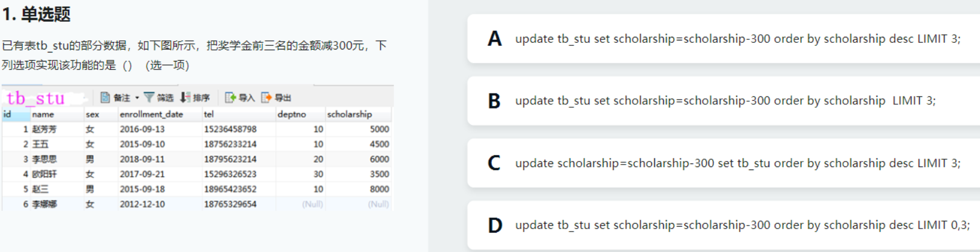The width and height of the screenshot is (980, 252).
Task: Click the 筛选 filter funnel icon
Action: pyautogui.click(x=149, y=98)
